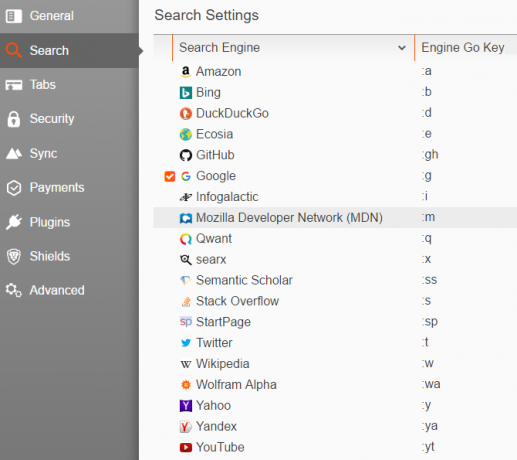Click the Ecosia globe icon
The height and width of the screenshot is (460, 517).
coord(186,135)
